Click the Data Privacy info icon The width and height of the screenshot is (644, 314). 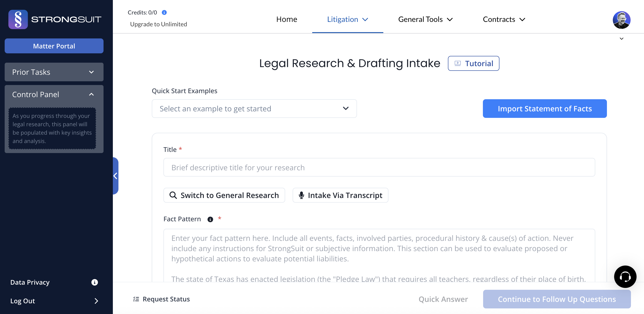[x=94, y=282]
